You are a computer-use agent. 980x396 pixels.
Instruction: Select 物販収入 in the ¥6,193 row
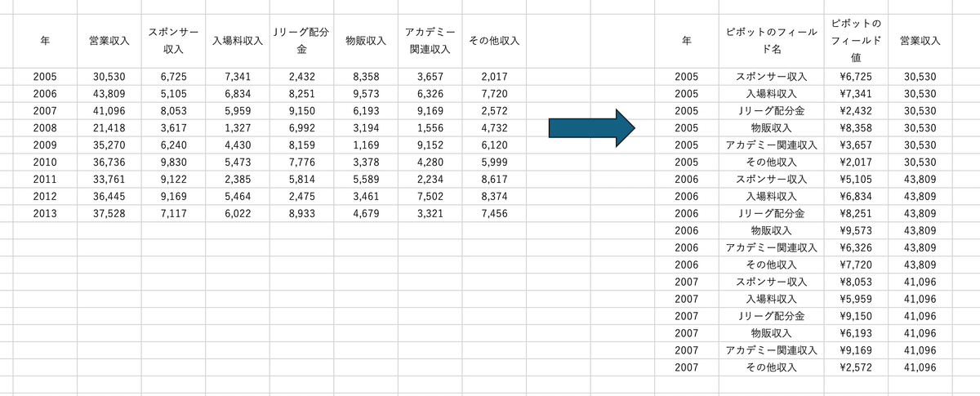pos(771,333)
